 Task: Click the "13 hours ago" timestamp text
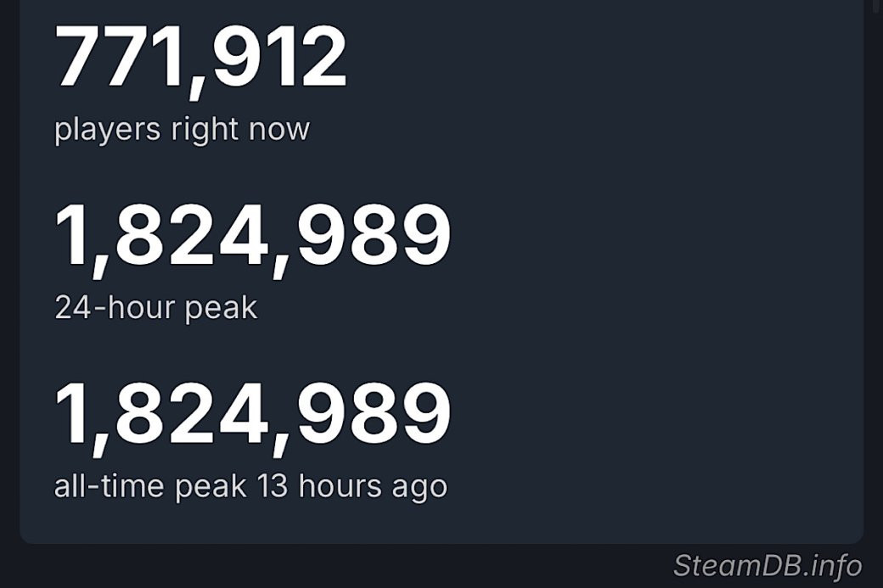(352, 487)
